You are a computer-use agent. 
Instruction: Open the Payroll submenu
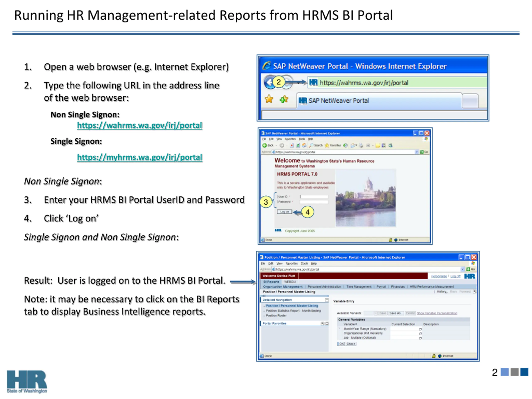click(381, 286)
